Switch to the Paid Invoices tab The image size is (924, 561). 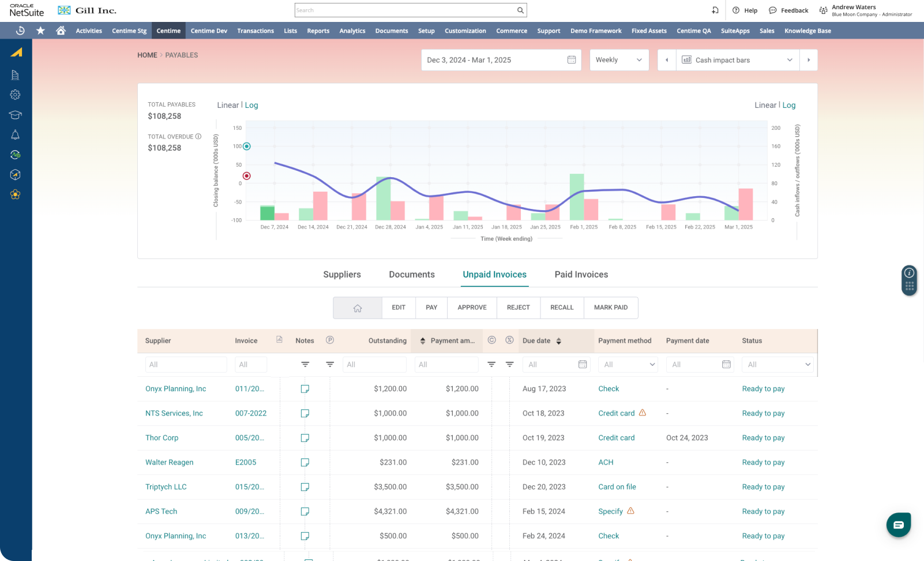click(x=581, y=275)
